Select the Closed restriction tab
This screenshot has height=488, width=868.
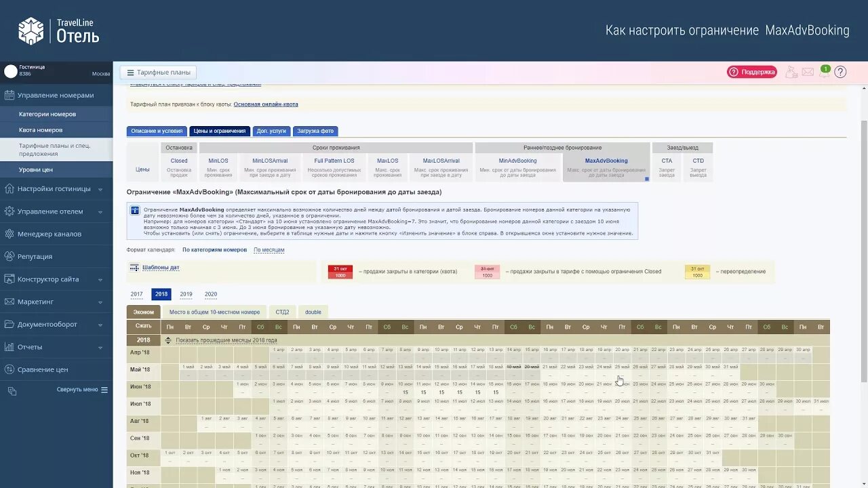(179, 167)
